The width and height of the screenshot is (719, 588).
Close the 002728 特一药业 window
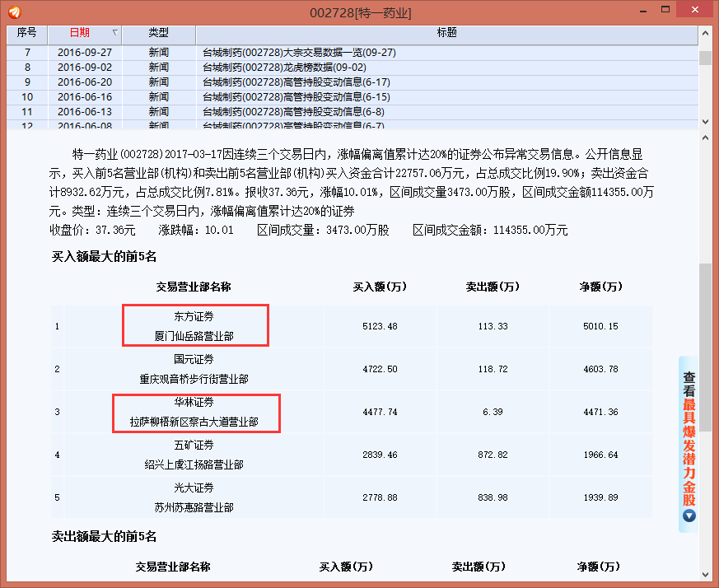click(x=694, y=10)
